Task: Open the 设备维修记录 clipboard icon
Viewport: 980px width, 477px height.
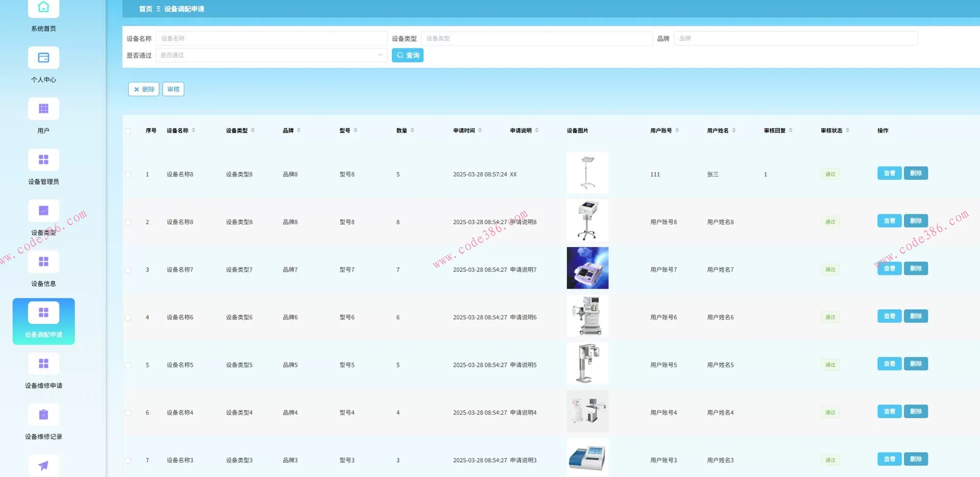Action: pos(43,415)
